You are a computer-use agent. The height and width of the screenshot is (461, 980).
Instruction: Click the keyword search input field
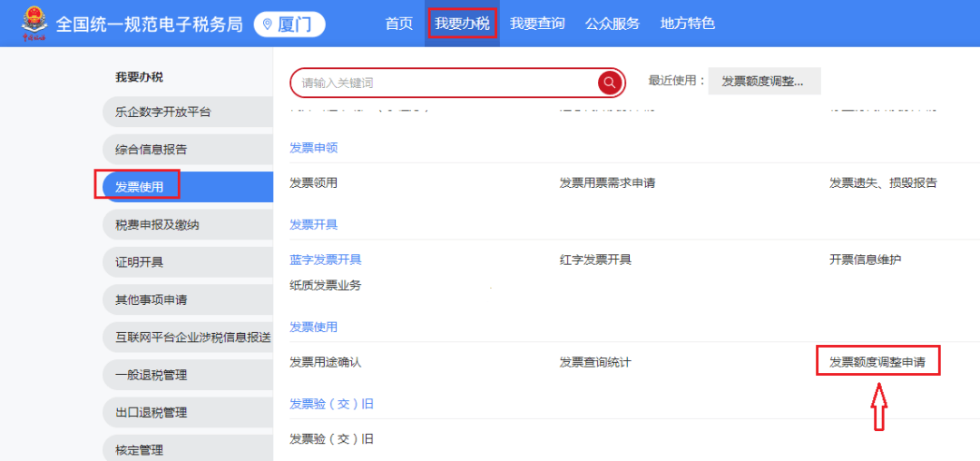(445, 83)
